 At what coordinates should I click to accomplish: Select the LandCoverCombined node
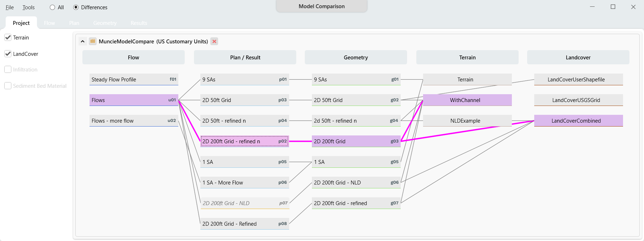point(578,121)
